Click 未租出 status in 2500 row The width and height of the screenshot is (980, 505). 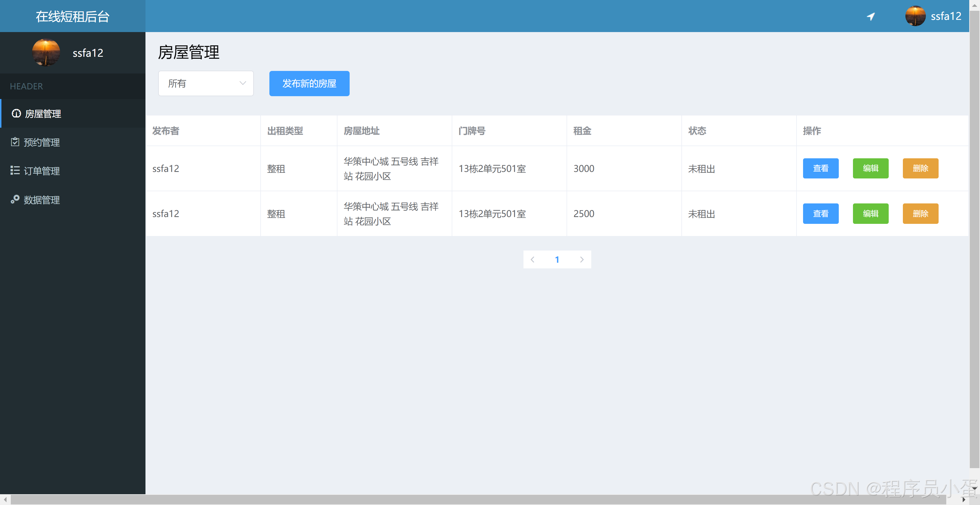click(x=702, y=214)
